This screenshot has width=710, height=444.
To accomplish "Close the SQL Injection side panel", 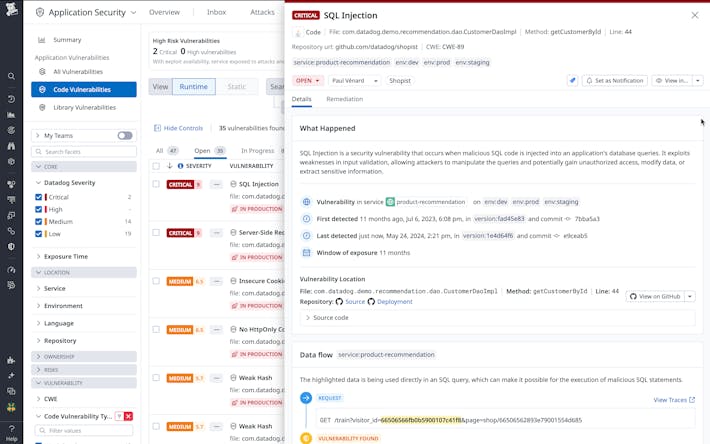I will (x=695, y=15).
